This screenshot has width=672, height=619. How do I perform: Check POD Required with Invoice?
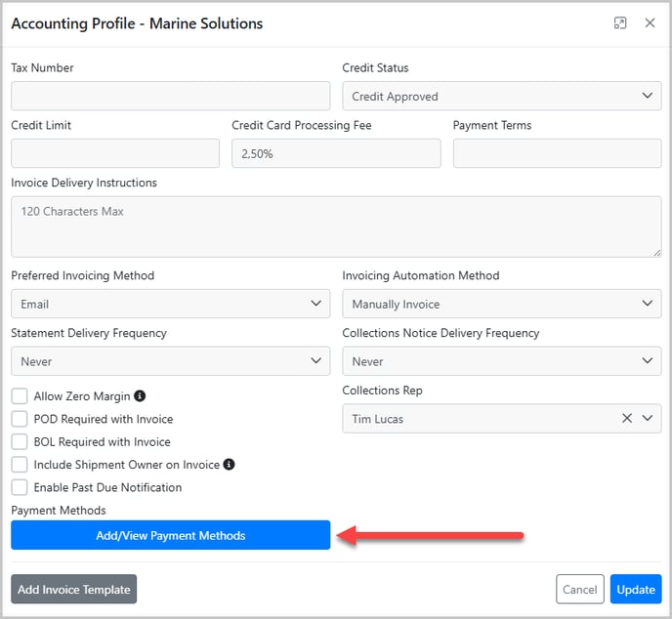click(20, 419)
